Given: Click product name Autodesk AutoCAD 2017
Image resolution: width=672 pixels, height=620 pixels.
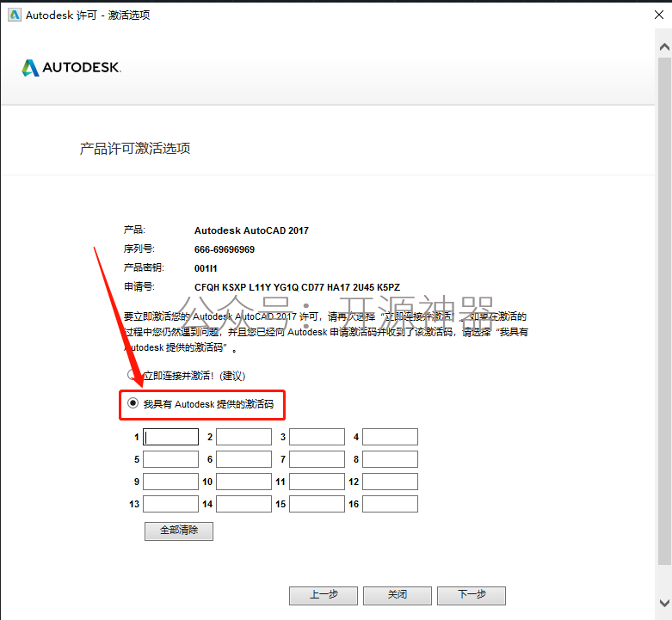Looking at the screenshot, I should tap(251, 230).
